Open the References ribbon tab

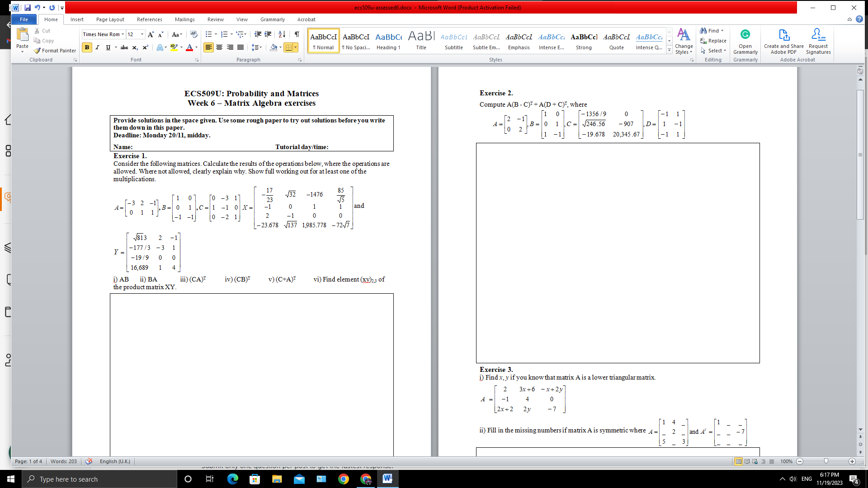[x=149, y=19]
